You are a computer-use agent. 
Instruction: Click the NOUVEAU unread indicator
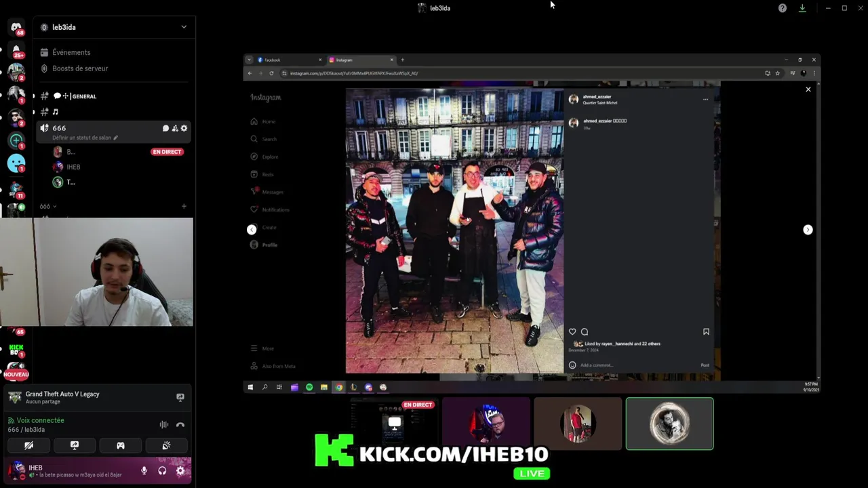pos(16,374)
